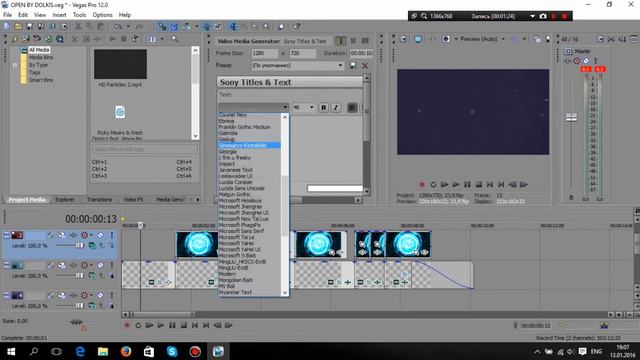
Task: Click Stop under the video preview
Action: [479, 184]
